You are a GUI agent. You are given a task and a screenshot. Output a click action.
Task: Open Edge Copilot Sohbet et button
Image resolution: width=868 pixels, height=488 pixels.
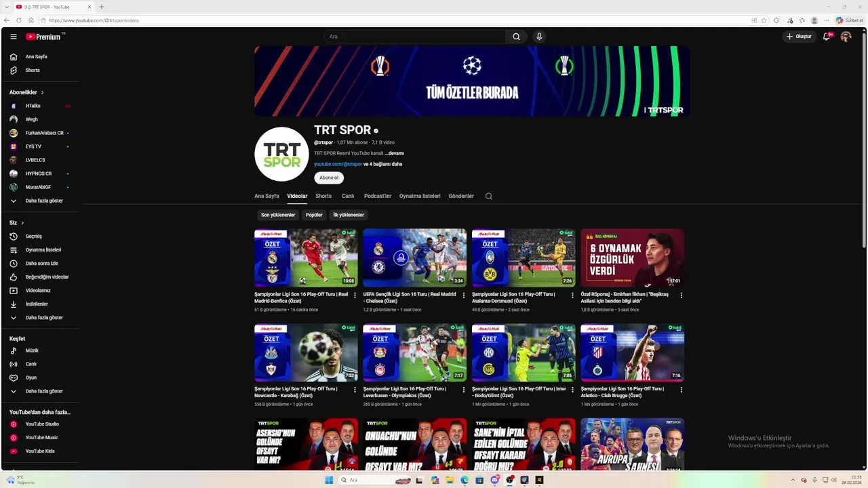pyautogui.click(x=849, y=20)
